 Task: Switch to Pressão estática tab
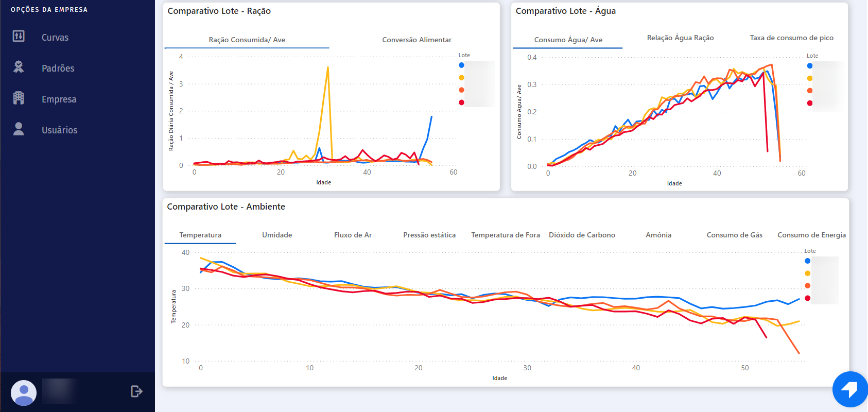[x=429, y=235]
